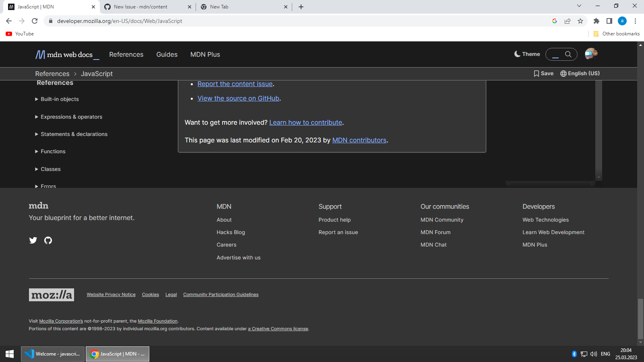The height and width of the screenshot is (362, 644).
Task: Open the MDN site search
Action: [568, 54]
